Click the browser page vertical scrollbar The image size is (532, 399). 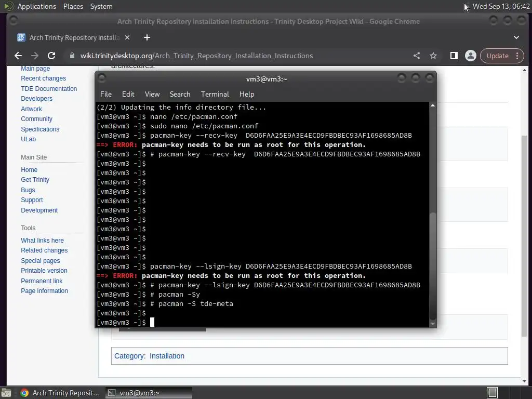coord(524,236)
